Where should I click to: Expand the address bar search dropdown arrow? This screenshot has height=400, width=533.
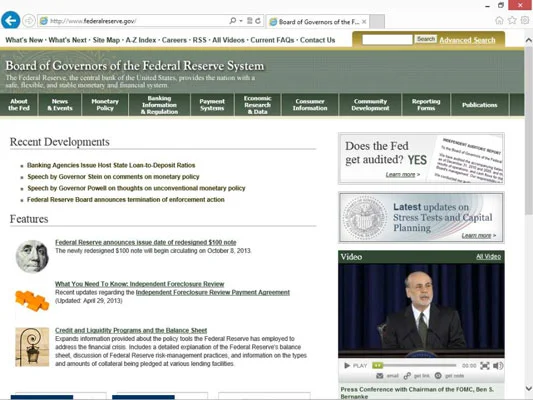click(241, 21)
